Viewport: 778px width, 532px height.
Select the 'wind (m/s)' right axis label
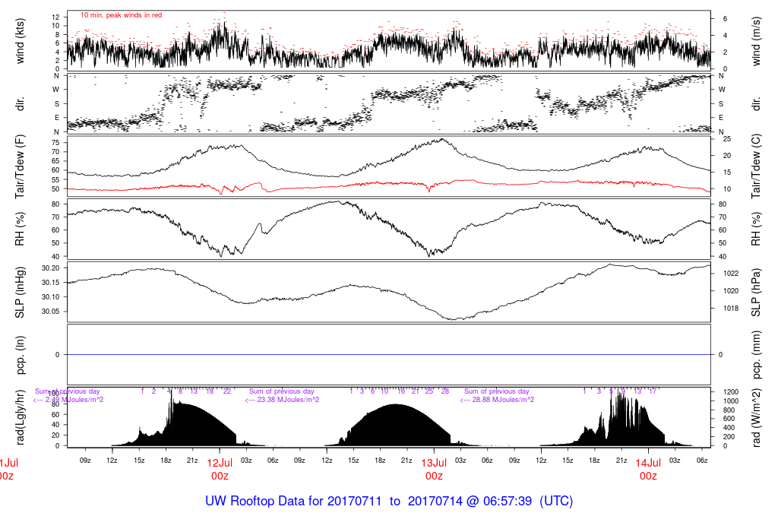click(755, 40)
